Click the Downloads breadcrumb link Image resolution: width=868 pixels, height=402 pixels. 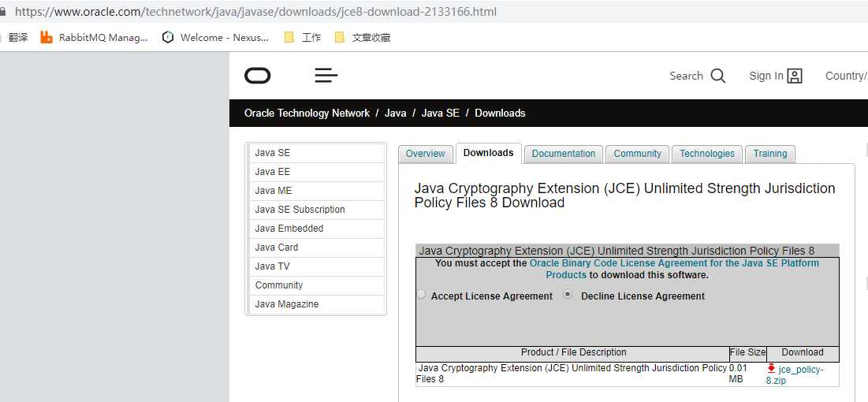coord(500,113)
